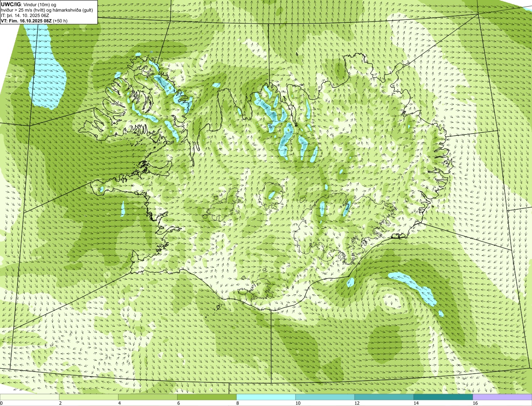The image size is (532, 406).
Task: Click the legend scale label "10"
Action: [298, 404]
